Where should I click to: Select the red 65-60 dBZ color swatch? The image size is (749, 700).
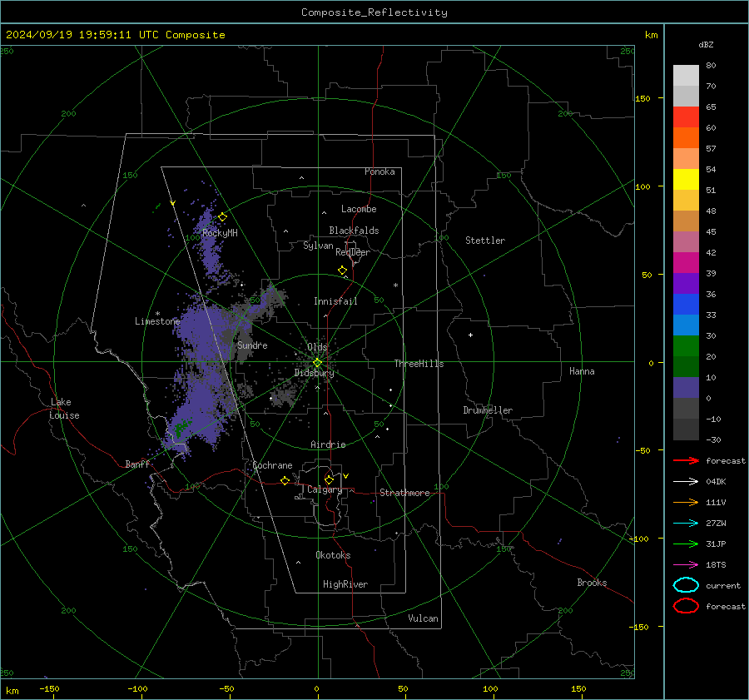[x=686, y=117]
